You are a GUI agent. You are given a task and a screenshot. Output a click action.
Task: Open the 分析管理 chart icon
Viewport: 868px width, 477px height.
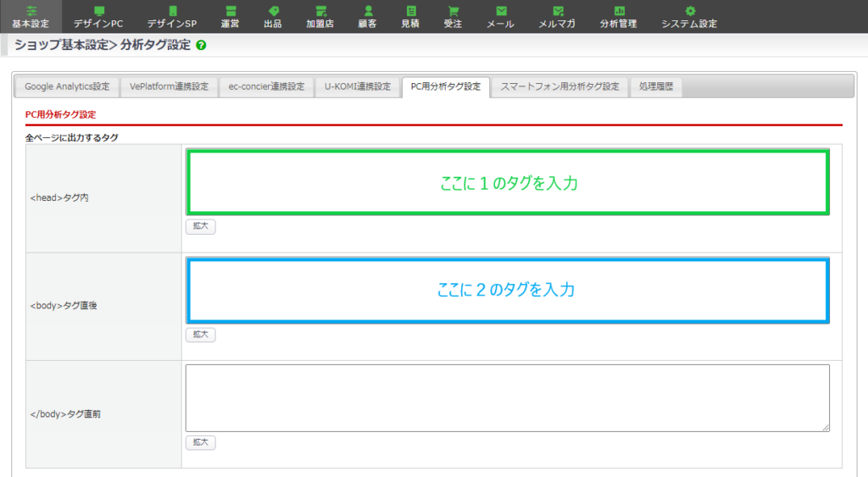pyautogui.click(x=619, y=11)
